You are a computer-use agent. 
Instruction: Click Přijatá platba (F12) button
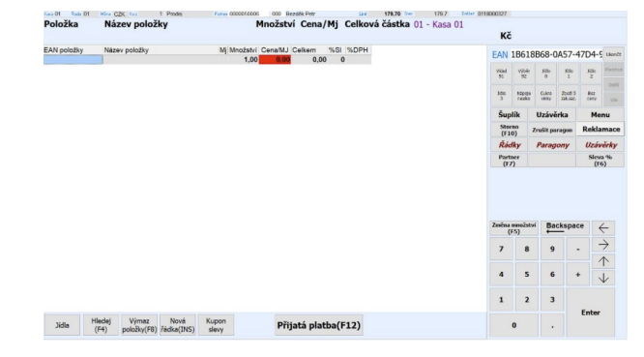(318, 325)
